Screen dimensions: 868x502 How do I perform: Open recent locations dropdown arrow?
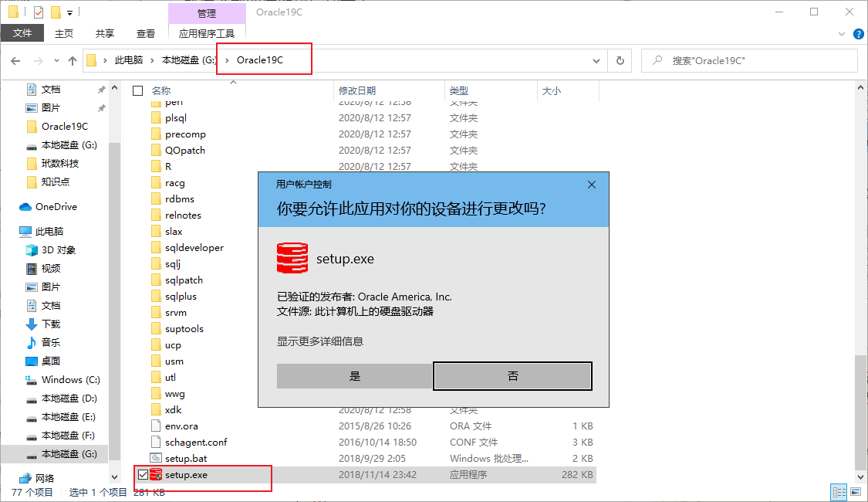click(x=56, y=61)
